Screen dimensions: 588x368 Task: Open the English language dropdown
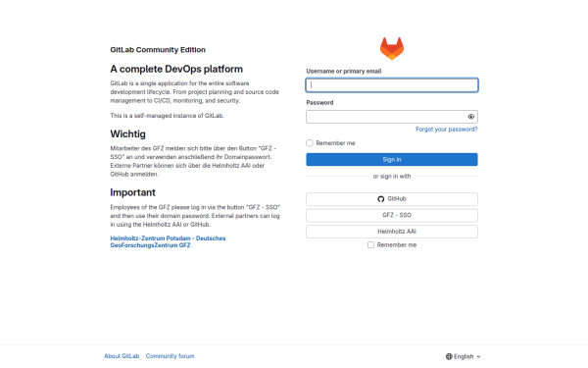pyautogui.click(x=464, y=356)
